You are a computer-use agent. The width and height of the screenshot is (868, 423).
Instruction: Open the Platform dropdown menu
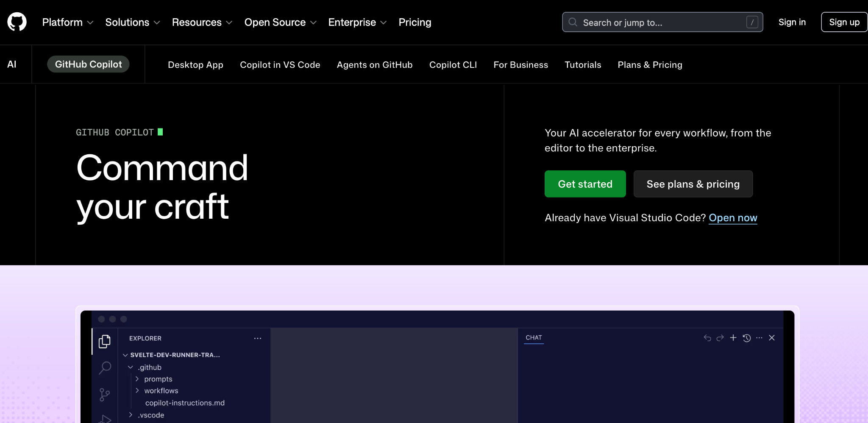pyautogui.click(x=68, y=22)
